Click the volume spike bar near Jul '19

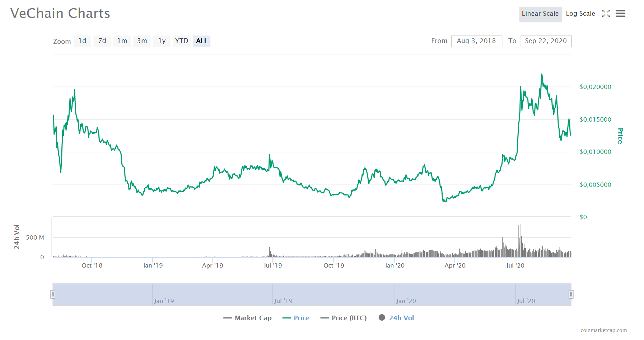click(270, 252)
